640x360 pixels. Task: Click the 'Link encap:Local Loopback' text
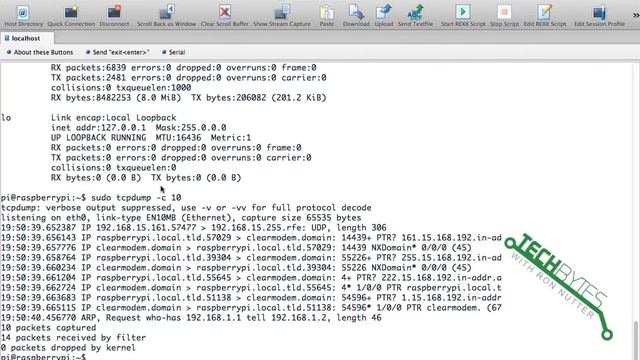(113, 118)
